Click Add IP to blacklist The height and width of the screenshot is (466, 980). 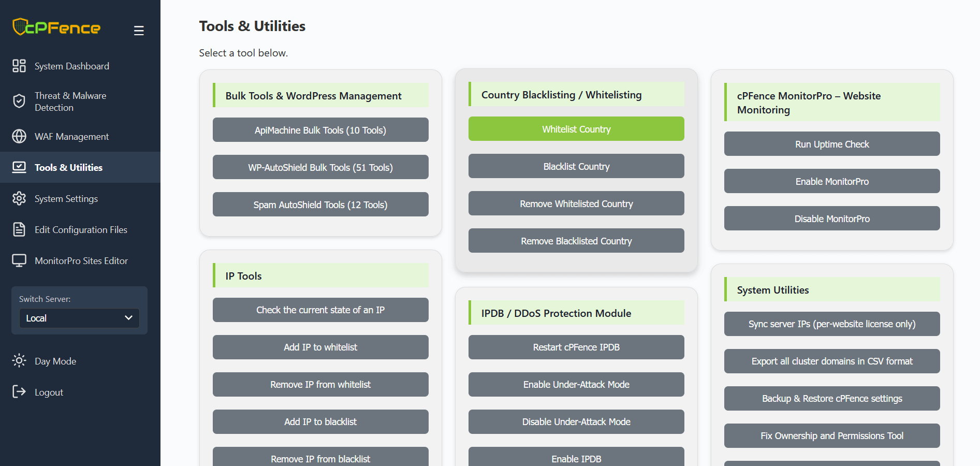coord(320,421)
